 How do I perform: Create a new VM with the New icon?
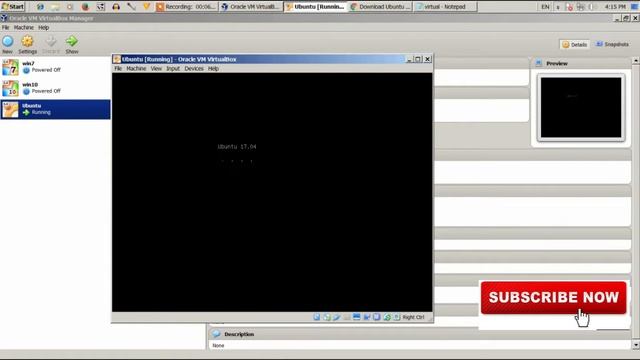tap(8, 41)
